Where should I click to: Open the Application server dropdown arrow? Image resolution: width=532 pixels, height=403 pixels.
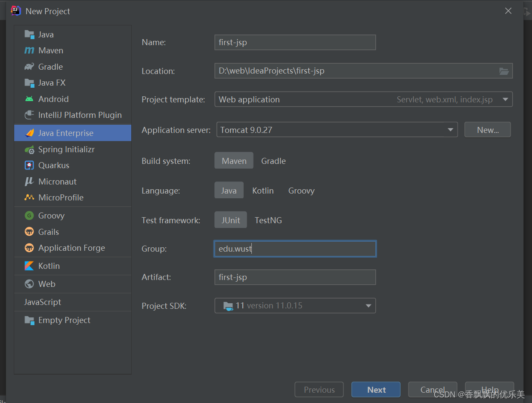click(450, 130)
